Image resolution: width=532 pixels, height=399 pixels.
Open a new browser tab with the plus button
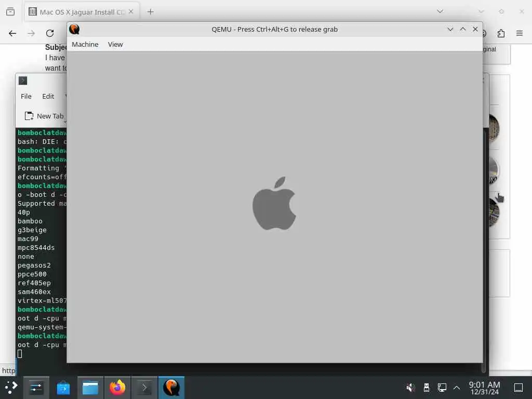click(150, 12)
